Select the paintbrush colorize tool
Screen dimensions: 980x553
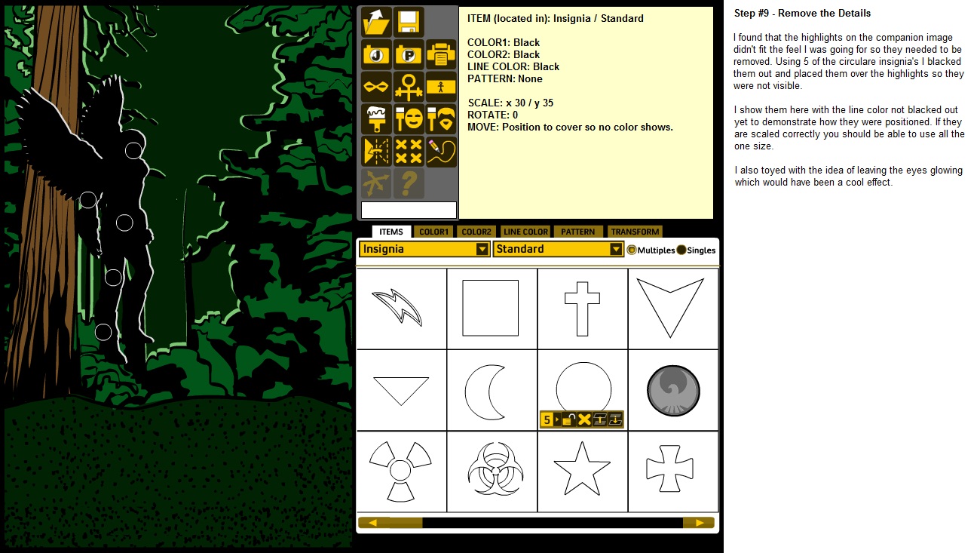(x=376, y=119)
